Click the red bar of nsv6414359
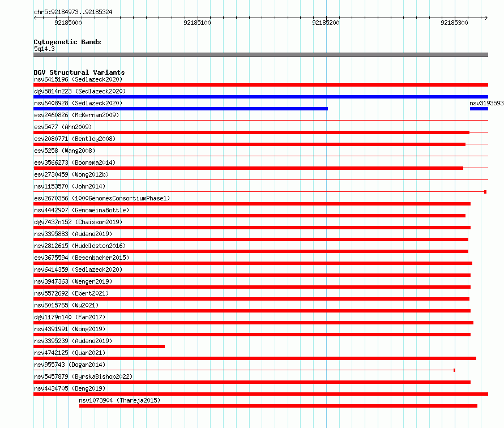Screen dimensions: 504x428 point(252,275)
